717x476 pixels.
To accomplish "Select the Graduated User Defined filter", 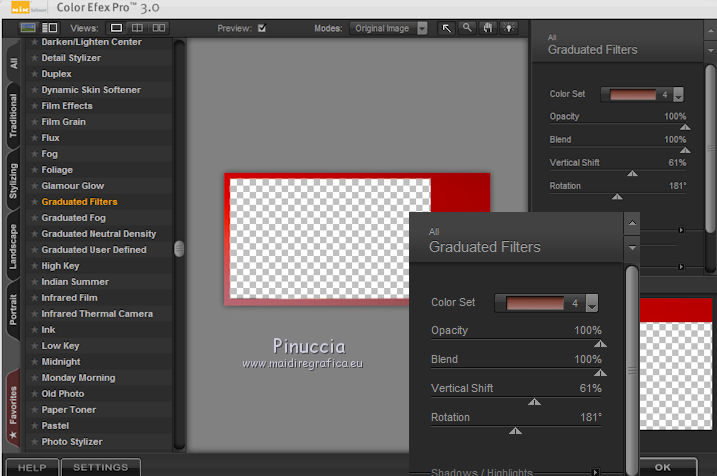I will coord(94,250).
